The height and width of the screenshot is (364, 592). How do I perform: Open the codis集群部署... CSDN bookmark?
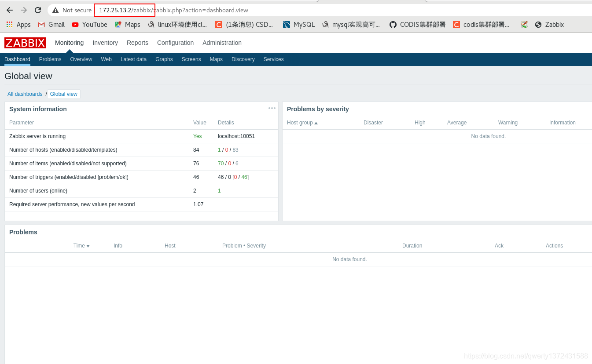coord(481,25)
